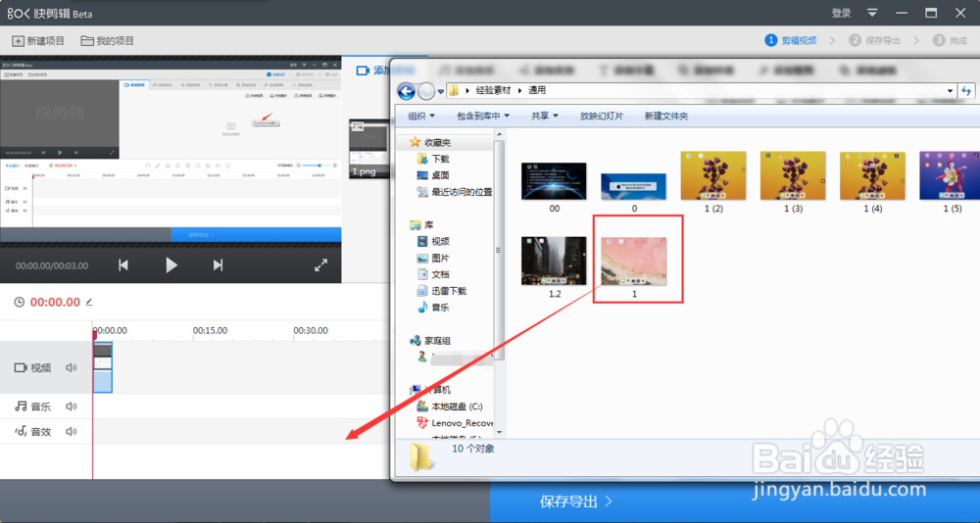Open the 文档 library

coord(433,274)
